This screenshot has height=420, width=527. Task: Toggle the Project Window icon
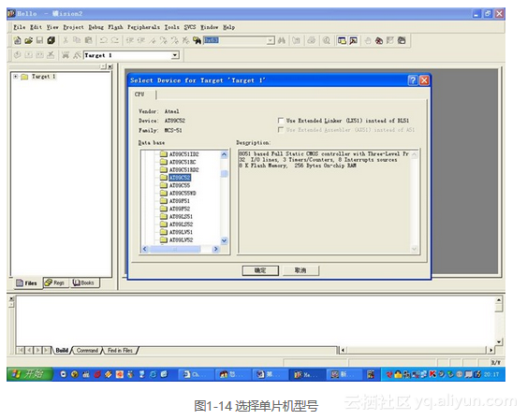pos(342,40)
